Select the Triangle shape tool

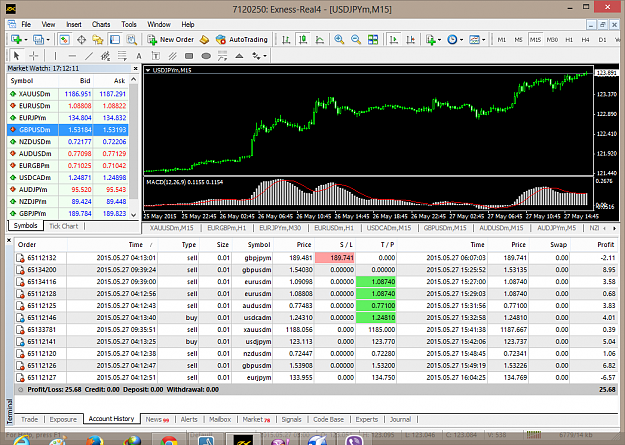[239, 56]
